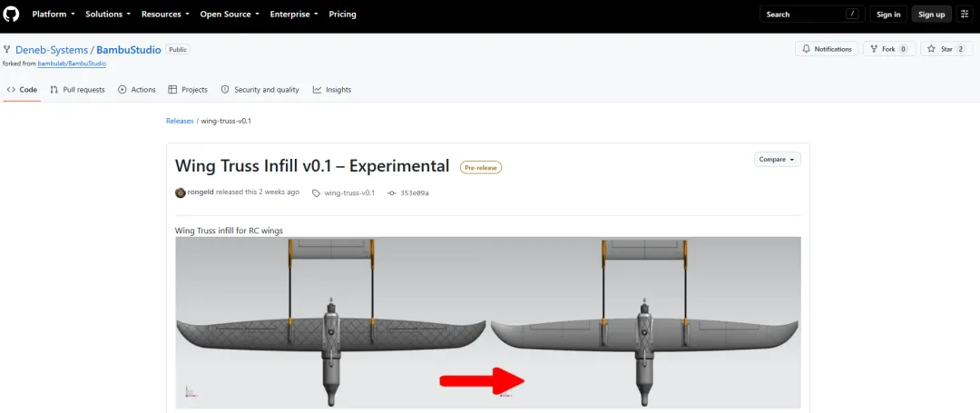Switch to the Projects tab
980x413 pixels.
click(x=188, y=89)
